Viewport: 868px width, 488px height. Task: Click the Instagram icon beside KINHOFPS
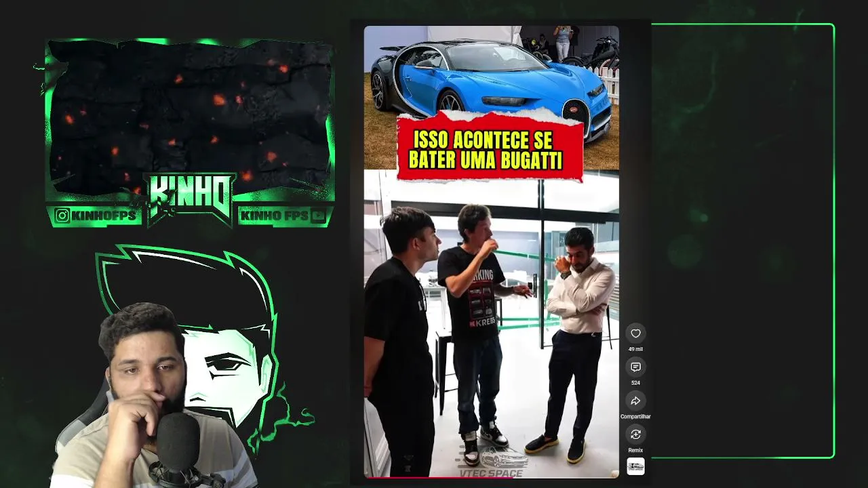coord(62,216)
